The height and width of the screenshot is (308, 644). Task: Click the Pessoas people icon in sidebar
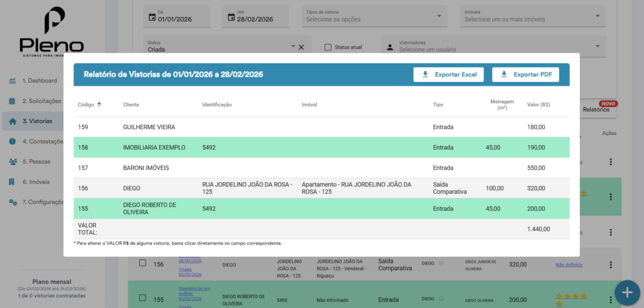tap(13, 161)
